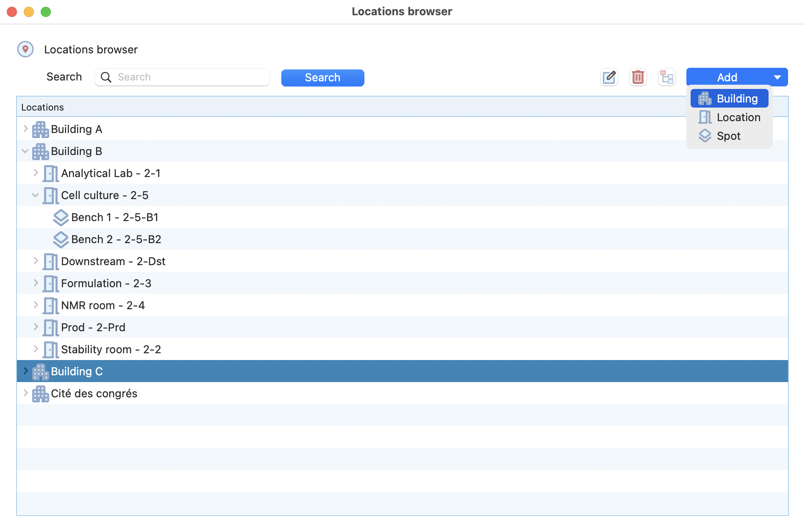The width and height of the screenshot is (805, 532).
Task: Click the red trash delete icon
Action: [638, 78]
